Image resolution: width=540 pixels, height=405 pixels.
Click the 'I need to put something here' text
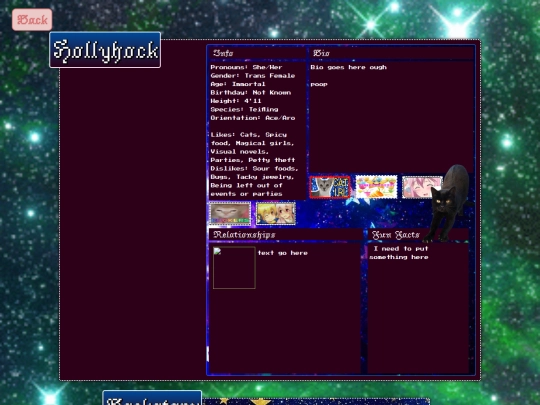coord(399,253)
